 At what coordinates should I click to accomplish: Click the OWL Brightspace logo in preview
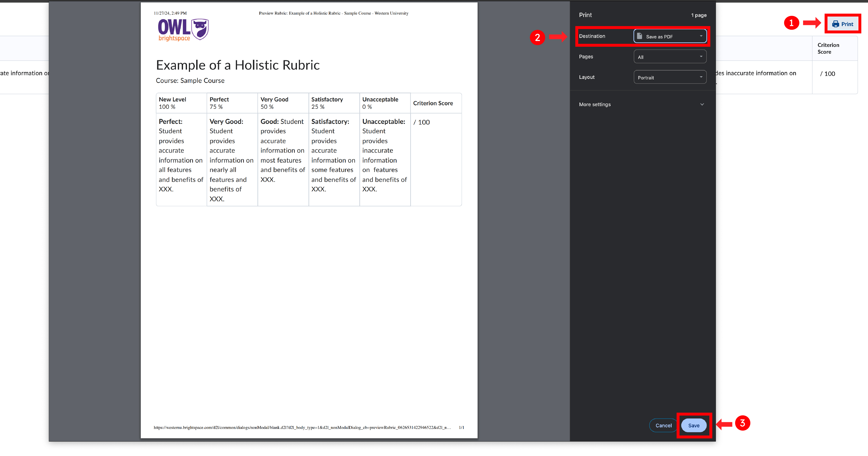(183, 30)
